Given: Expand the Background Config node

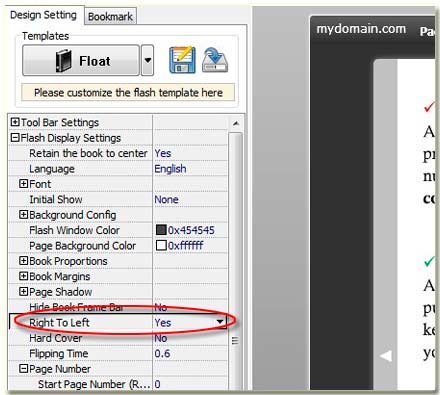Looking at the screenshot, I should tap(23, 214).
